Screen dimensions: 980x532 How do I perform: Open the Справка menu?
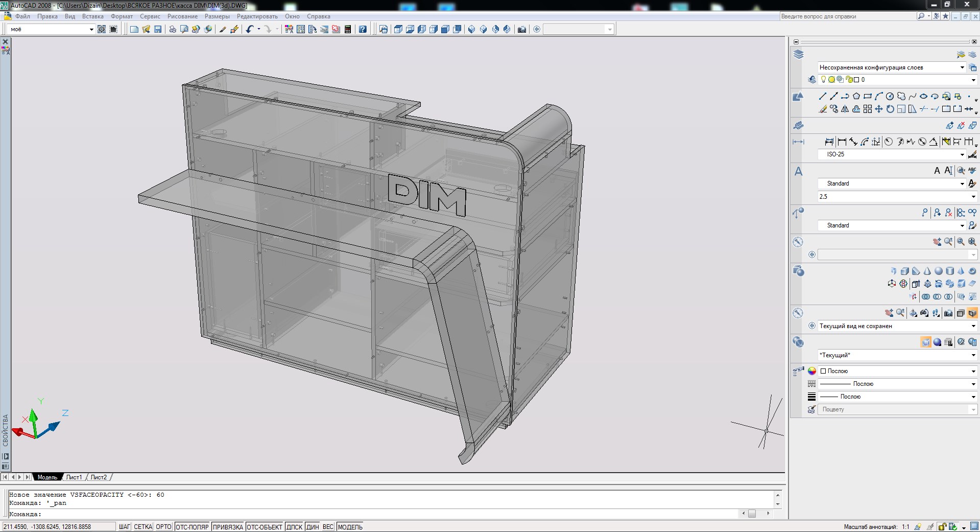pyautogui.click(x=319, y=16)
